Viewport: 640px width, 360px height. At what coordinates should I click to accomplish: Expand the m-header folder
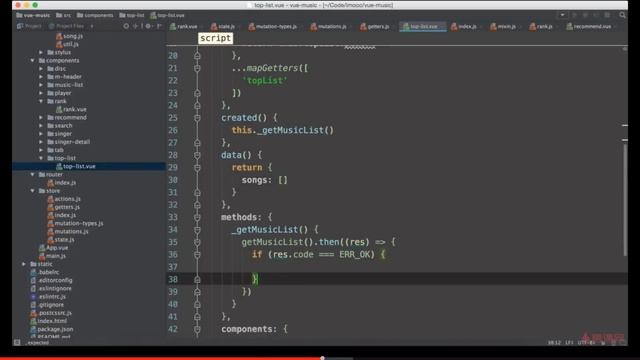tap(41, 77)
